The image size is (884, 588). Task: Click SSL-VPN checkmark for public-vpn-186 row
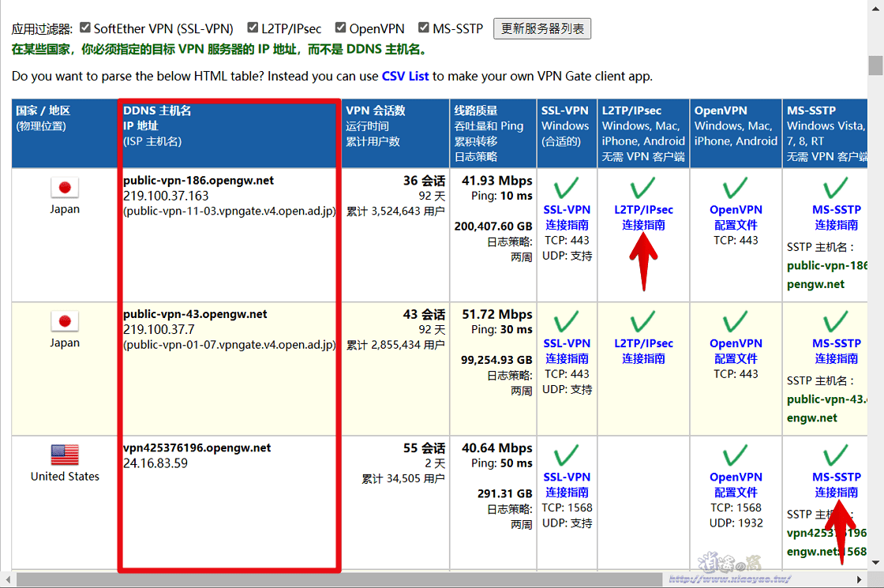click(566, 189)
